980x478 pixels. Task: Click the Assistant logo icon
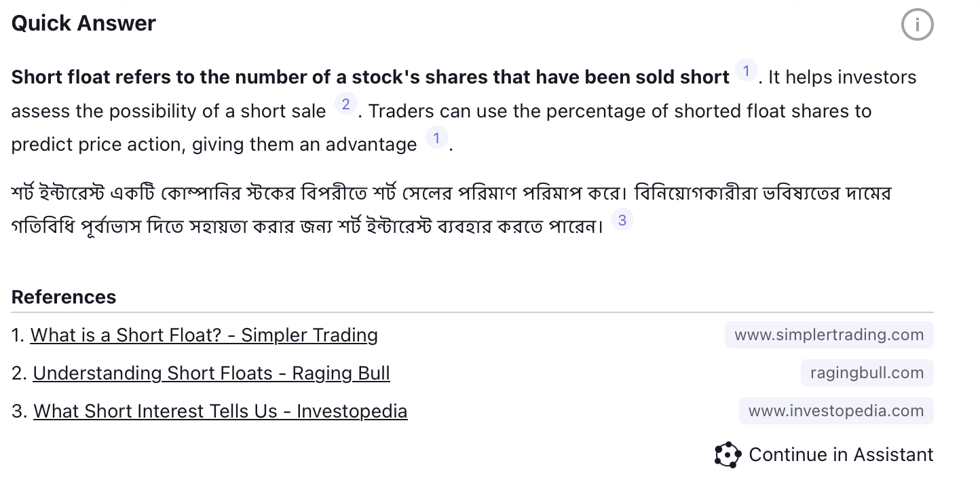coord(728,455)
